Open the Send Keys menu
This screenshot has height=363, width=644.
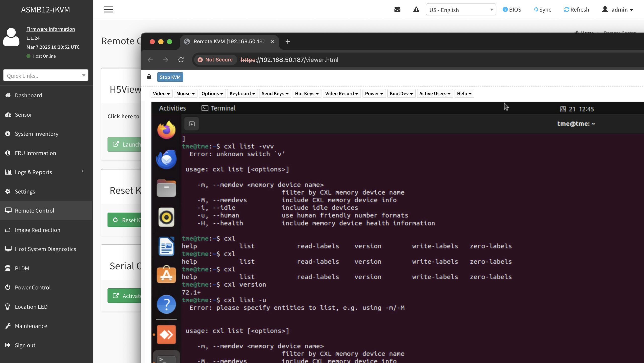tap(275, 94)
